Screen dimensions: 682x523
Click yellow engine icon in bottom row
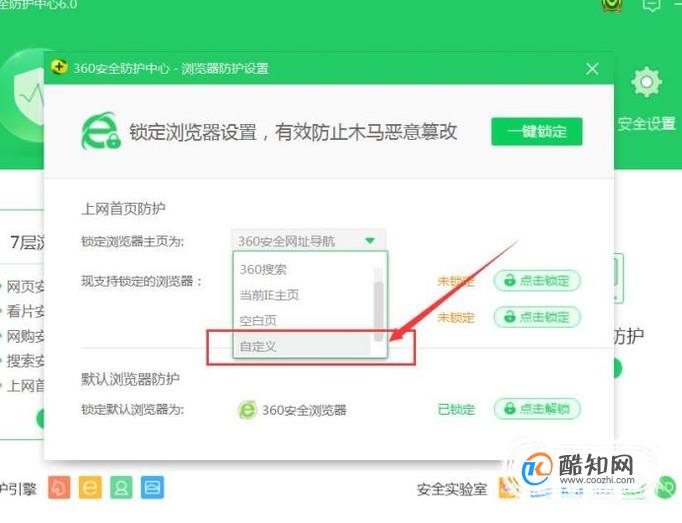click(90, 487)
